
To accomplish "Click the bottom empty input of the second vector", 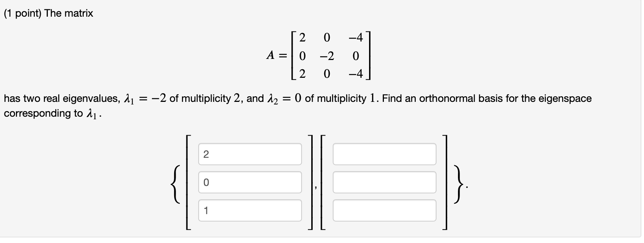I will (385, 210).
